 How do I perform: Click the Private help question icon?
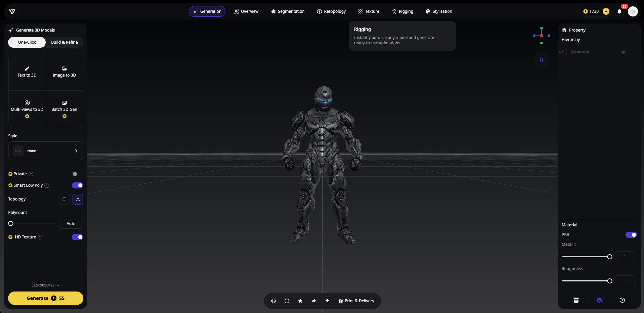pos(31,174)
